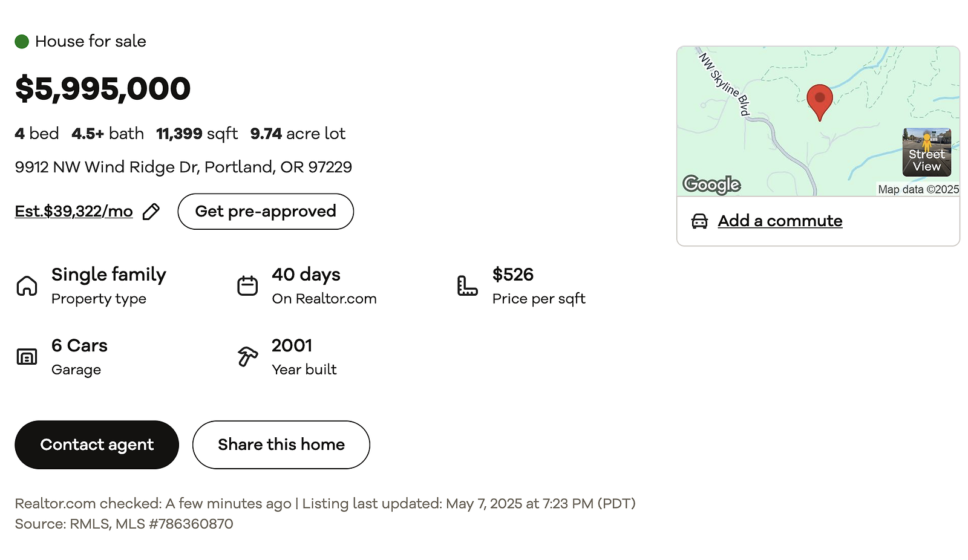Click the NW Skyline Blvd label on map
968x560 pixels.
click(x=725, y=84)
